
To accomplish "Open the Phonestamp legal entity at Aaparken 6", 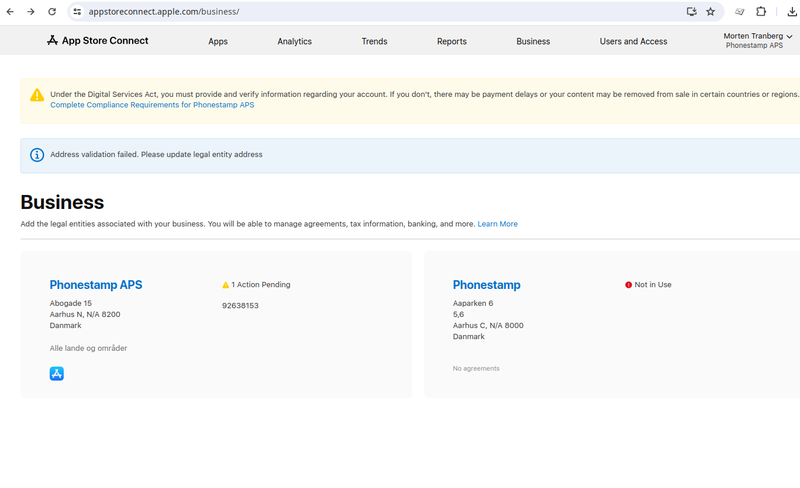I will tap(487, 285).
